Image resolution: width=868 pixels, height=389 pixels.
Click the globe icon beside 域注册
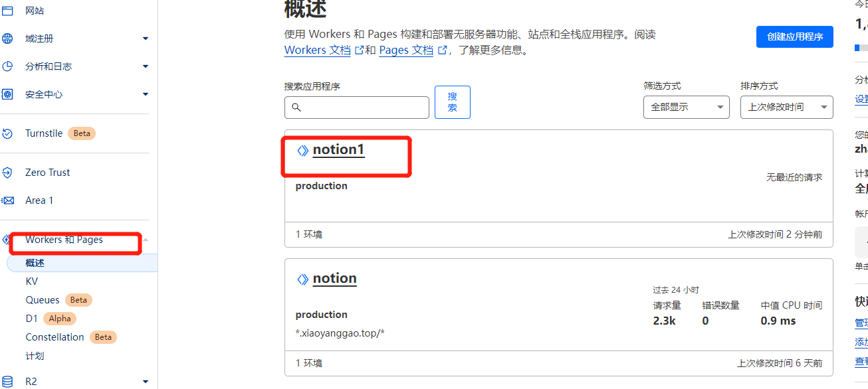(x=7, y=39)
